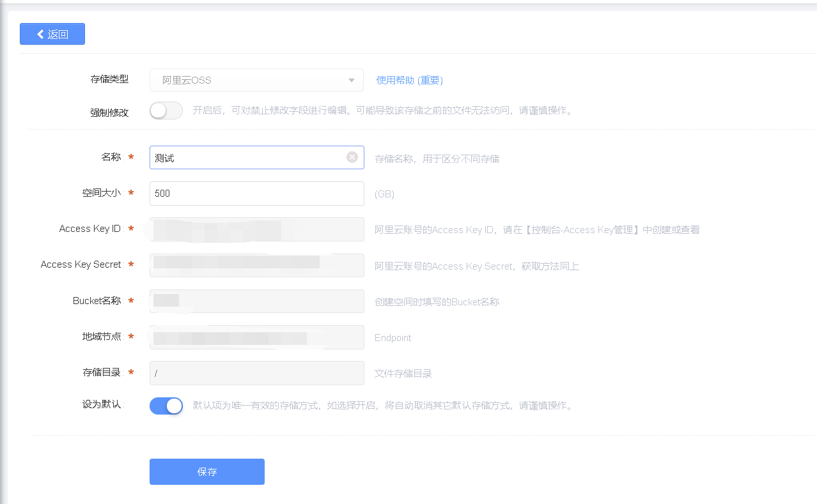Click the Access Key Secret 获取方法同上 hint
This screenshot has height=504, width=817.
click(x=477, y=266)
